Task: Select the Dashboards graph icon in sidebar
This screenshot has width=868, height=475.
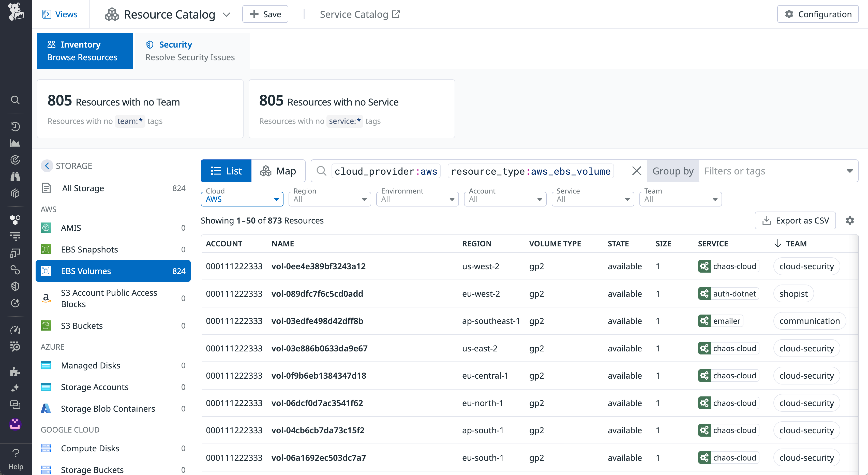Action: pos(16,143)
